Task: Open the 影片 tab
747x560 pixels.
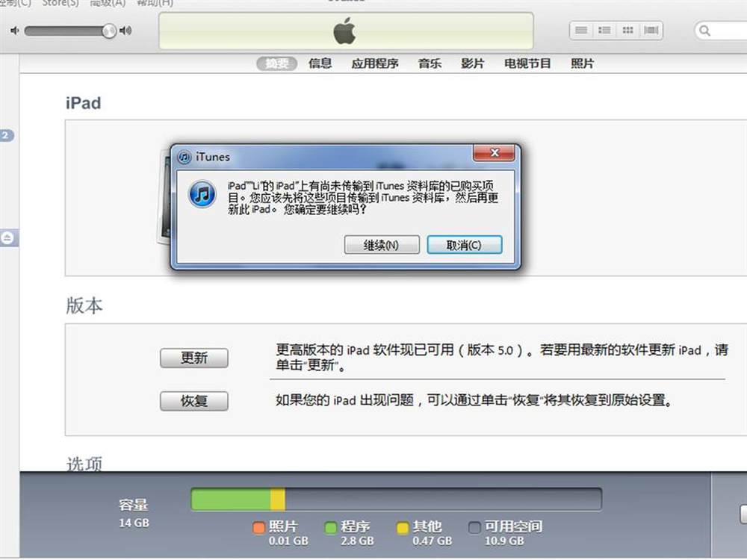Action: pos(473,63)
